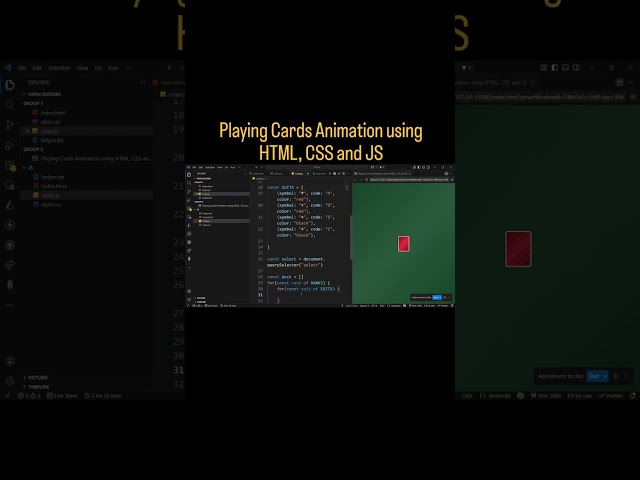Open Manage gear at bottom of dimmed background activity bar
The image size is (640, 480).
click(10, 381)
